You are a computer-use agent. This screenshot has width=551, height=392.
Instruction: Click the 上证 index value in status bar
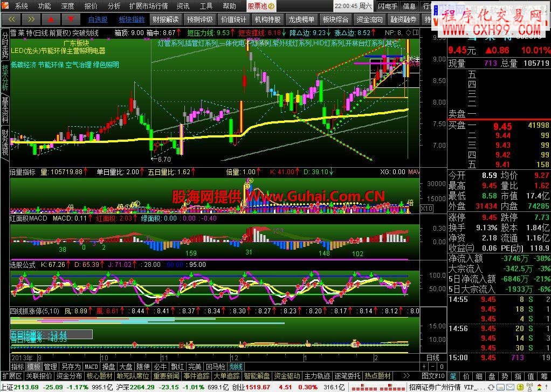click(25, 387)
